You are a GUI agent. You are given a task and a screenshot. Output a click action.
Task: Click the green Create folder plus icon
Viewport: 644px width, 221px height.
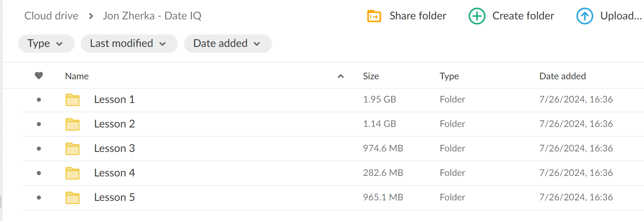[x=477, y=16]
